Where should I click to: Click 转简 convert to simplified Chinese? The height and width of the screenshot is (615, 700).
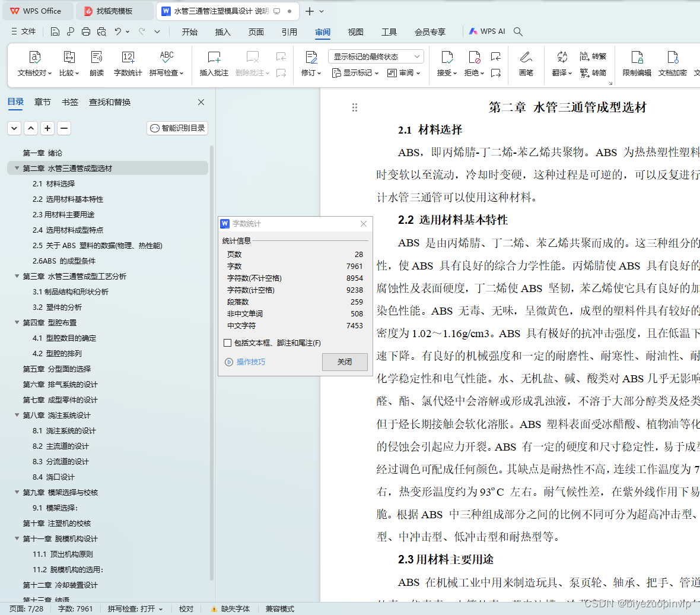(x=593, y=73)
